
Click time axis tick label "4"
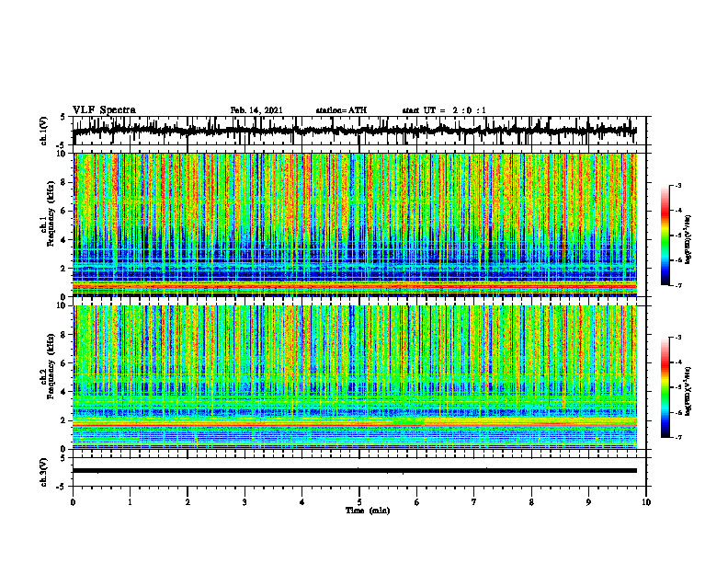[x=302, y=502]
